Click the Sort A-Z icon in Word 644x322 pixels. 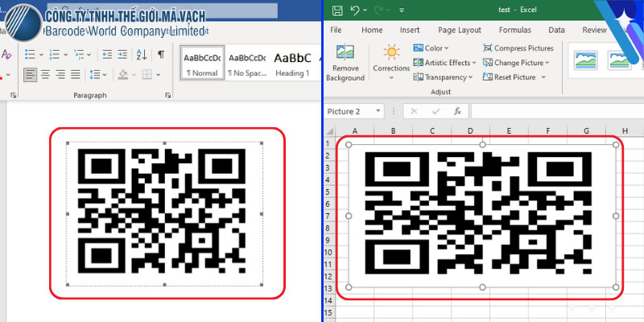point(142,54)
